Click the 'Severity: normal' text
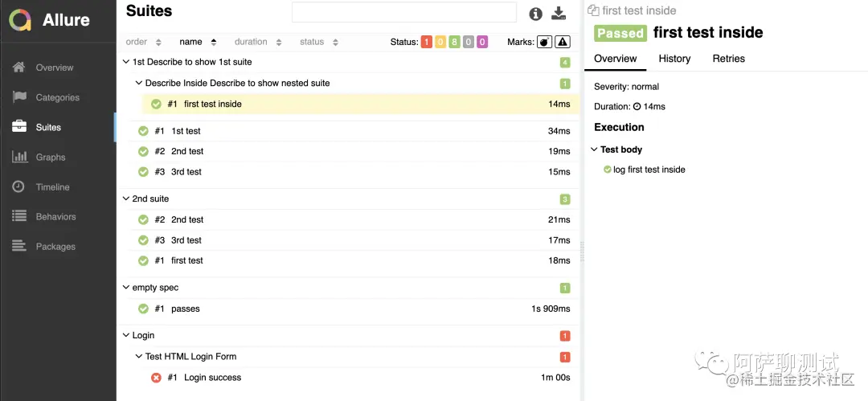Screen dimensions: 868x401 coord(627,87)
